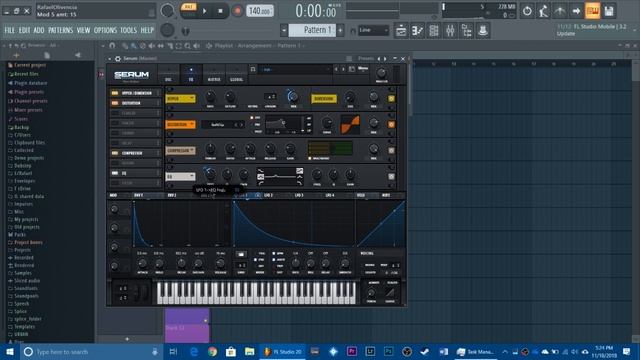Open the Plugin picker icon
The width and height of the screenshot is (640, 360).
(483, 31)
